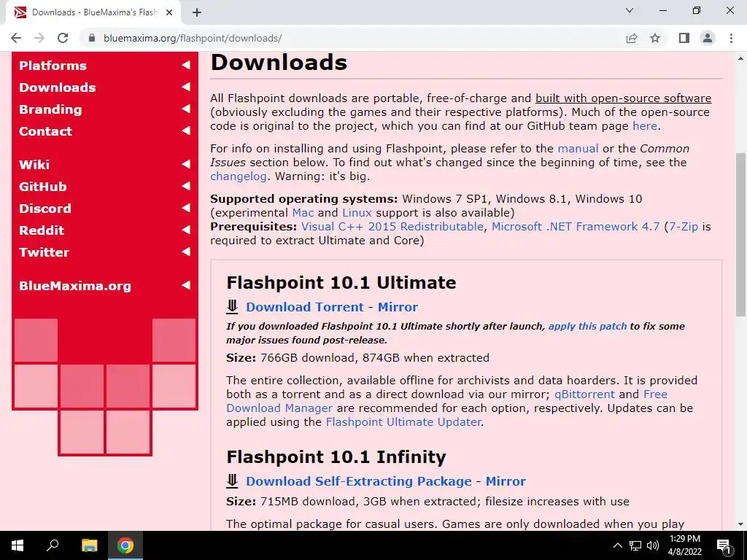
Task: Open the 7-Zip link
Action: pos(684,227)
